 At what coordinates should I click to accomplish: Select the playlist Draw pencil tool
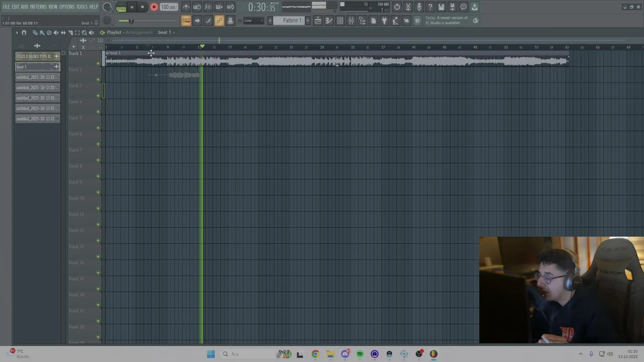(35, 32)
